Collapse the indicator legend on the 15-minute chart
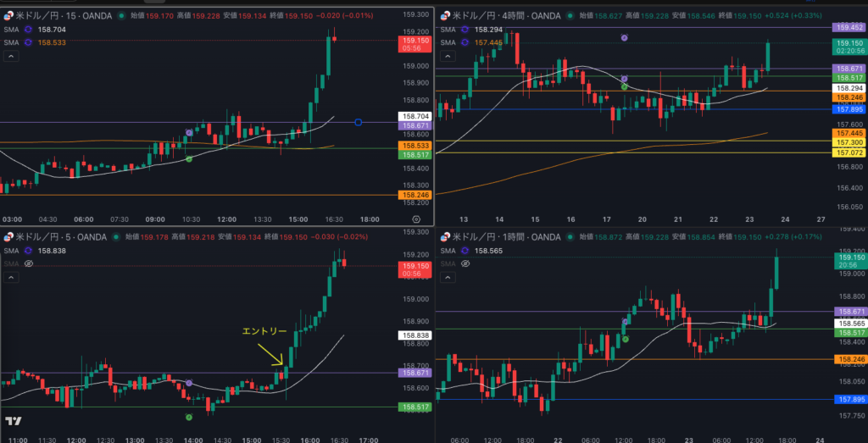Screen dimensions: 868x443 (11, 56)
